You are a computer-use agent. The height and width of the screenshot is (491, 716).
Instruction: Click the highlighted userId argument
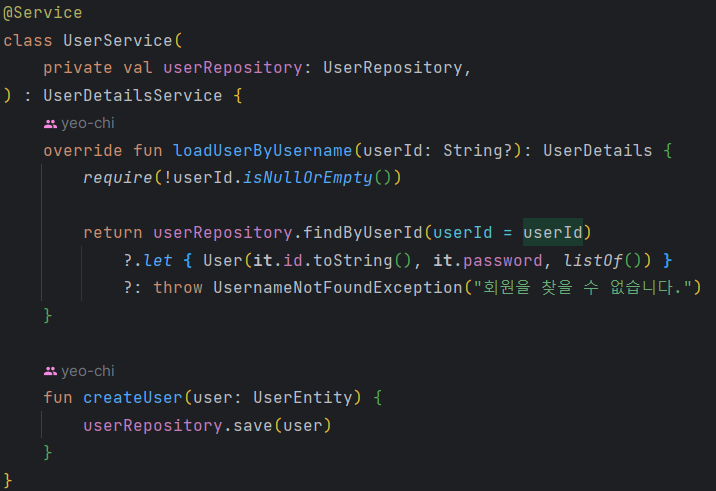pyautogui.click(x=553, y=232)
